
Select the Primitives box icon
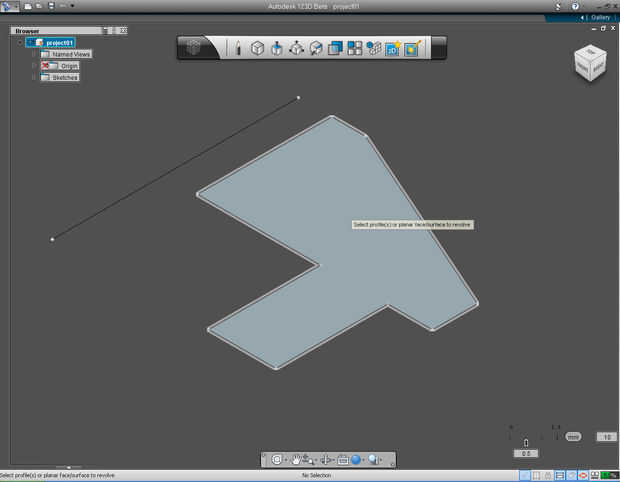pos(257,48)
